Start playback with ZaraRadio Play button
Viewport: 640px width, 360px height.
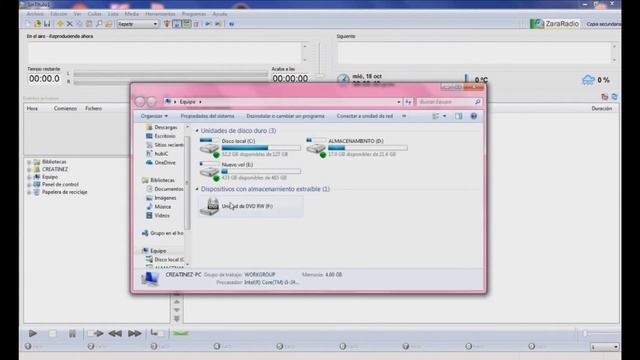click(x=33, y=333)
